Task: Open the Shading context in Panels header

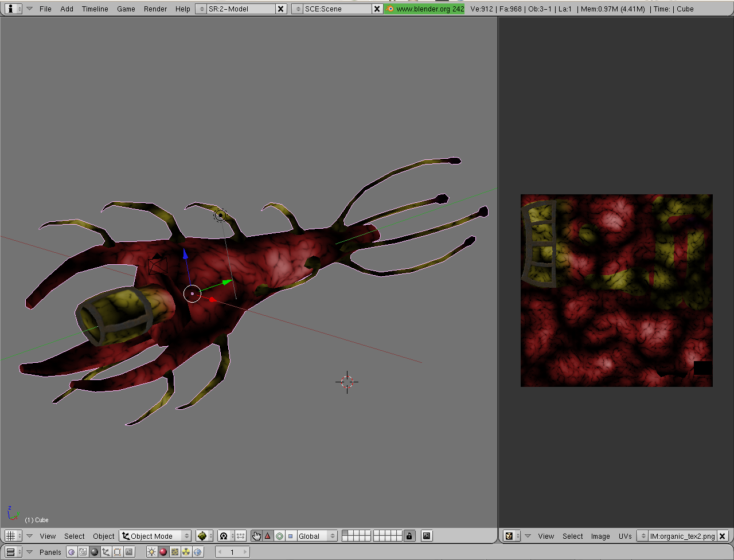Action: 95,552
